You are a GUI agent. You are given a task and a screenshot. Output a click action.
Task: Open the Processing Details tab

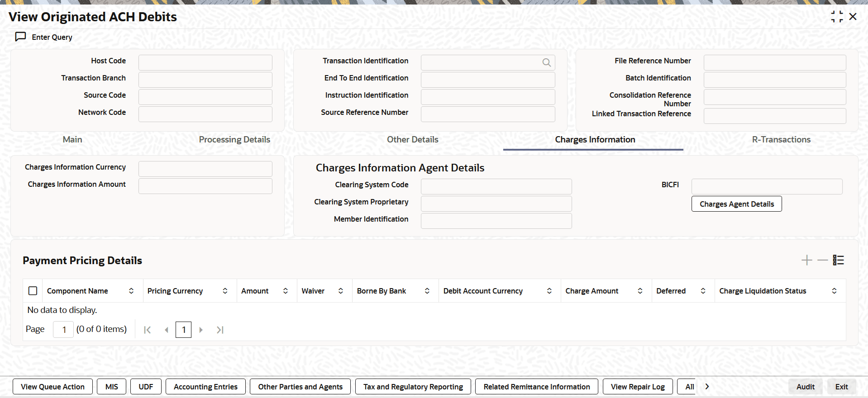tap(234, 140)
